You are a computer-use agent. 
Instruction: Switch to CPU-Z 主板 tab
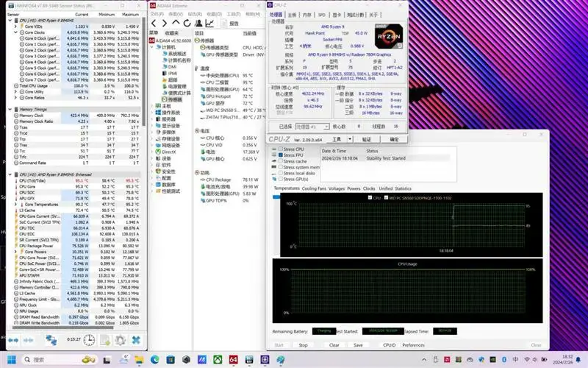click(292, 15)
